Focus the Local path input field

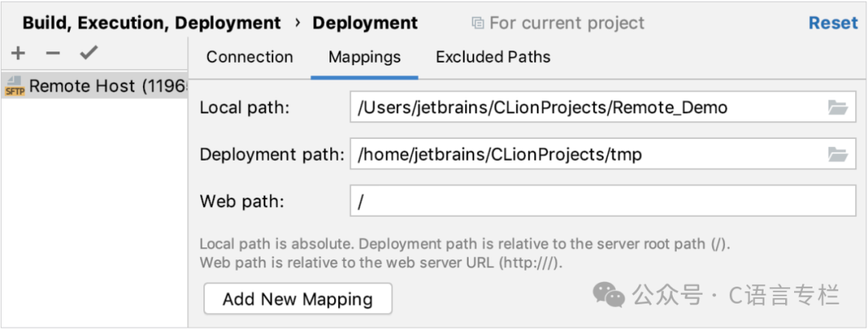pos(603,108)
